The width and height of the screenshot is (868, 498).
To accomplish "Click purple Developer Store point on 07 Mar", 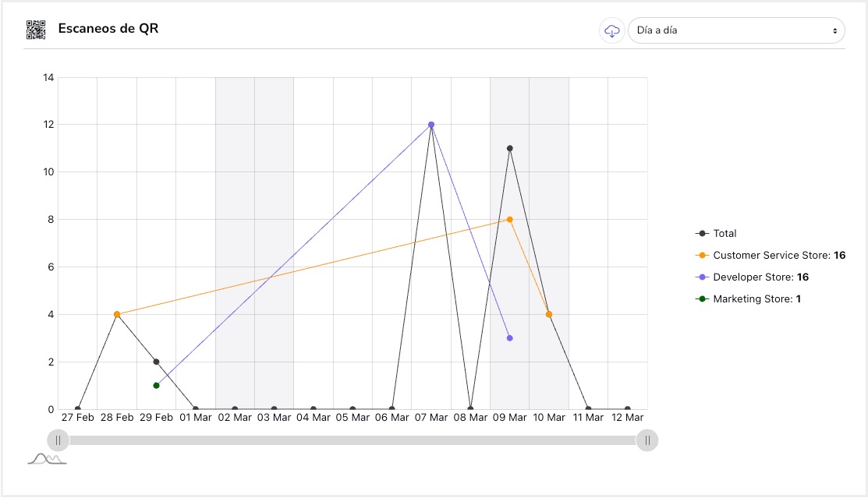I will pyautogui.click(x=431, y=125).
